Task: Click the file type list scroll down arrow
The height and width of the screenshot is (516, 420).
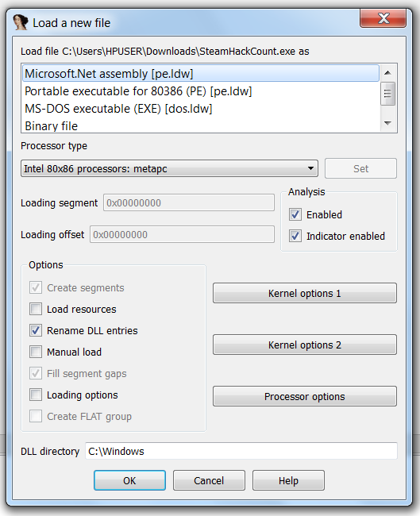Action: [387, 123]
